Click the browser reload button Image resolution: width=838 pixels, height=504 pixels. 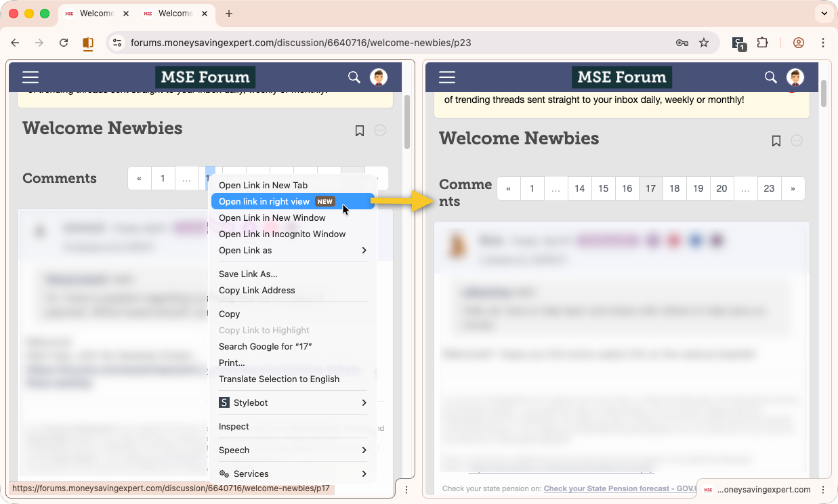pyautogui.click(x=64, y=43)
